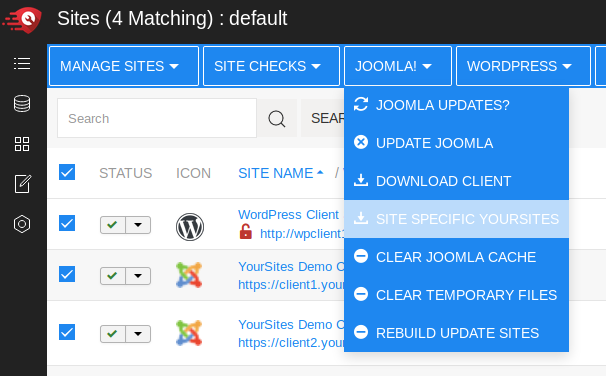This screenshot has width=606, height=376.
Task: Click the magnifier search icon button
Action: coord(277,118)
